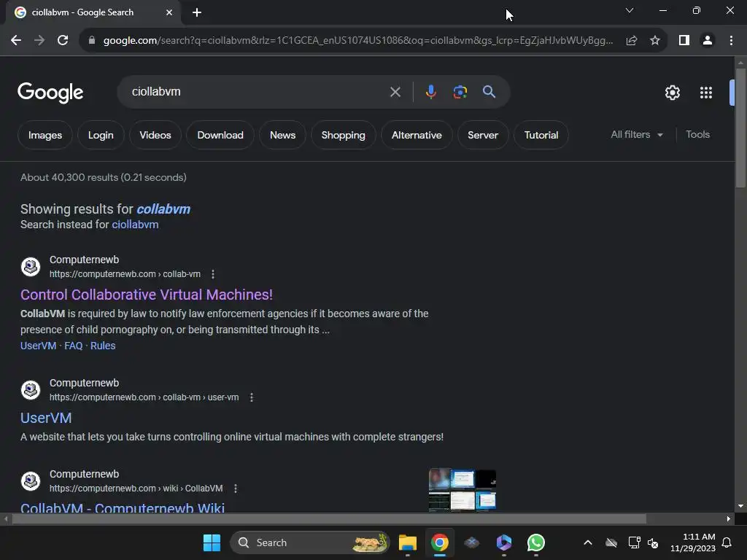Select the Server filter chip

(x=483, y=135)
